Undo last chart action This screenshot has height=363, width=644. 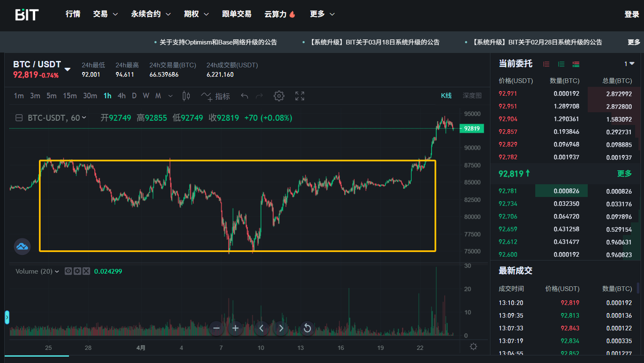pos(244,96)
